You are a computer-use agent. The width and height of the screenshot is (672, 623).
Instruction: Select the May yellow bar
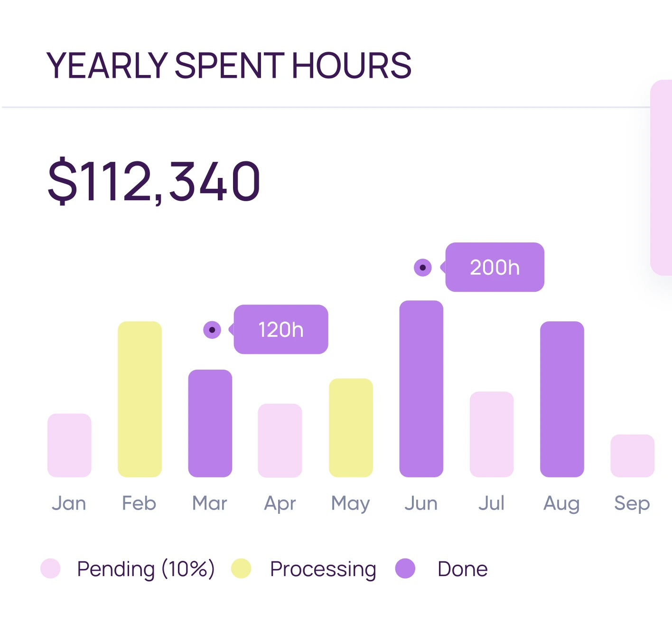click(351, 428)
